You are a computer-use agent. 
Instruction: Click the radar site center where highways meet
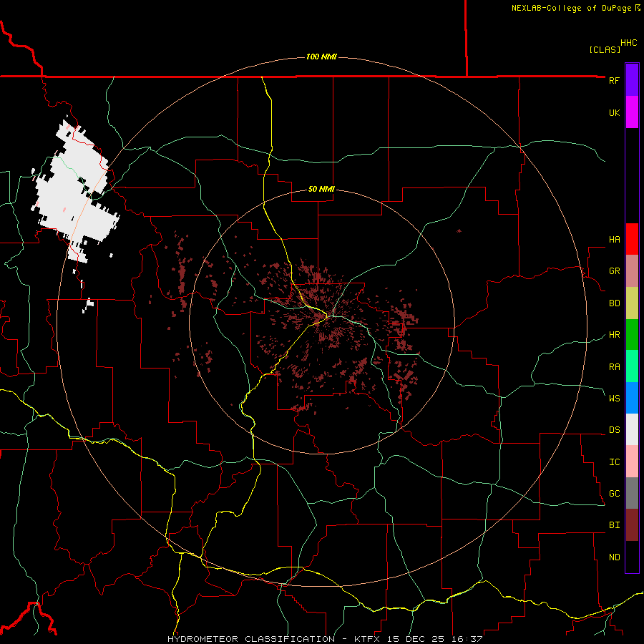(x=328, y=316)
